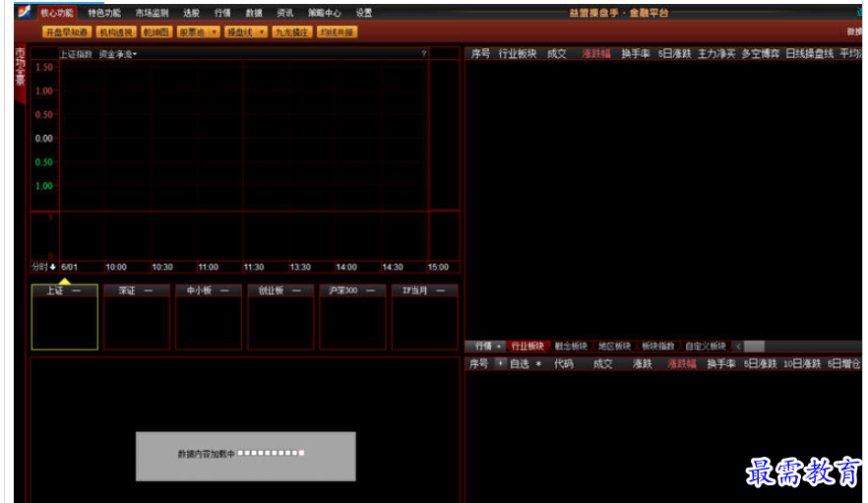Click the 均线共振 toolbar button

[337, 32]
